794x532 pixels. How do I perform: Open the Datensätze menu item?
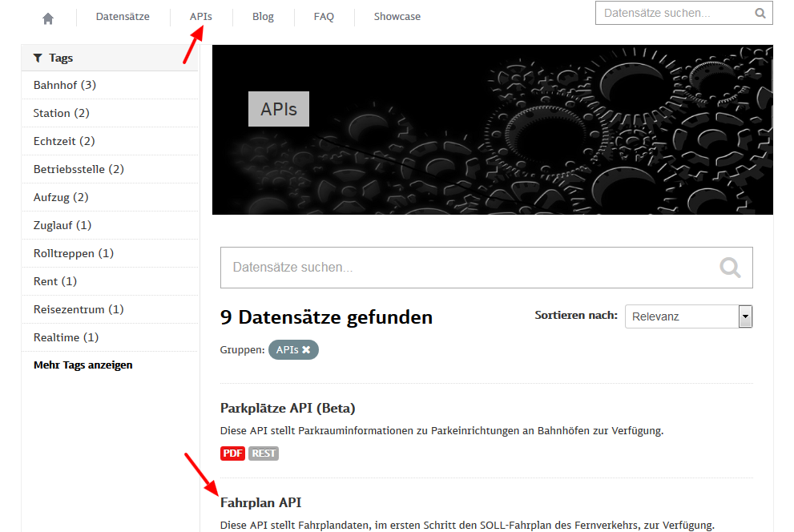click(123, 16)
